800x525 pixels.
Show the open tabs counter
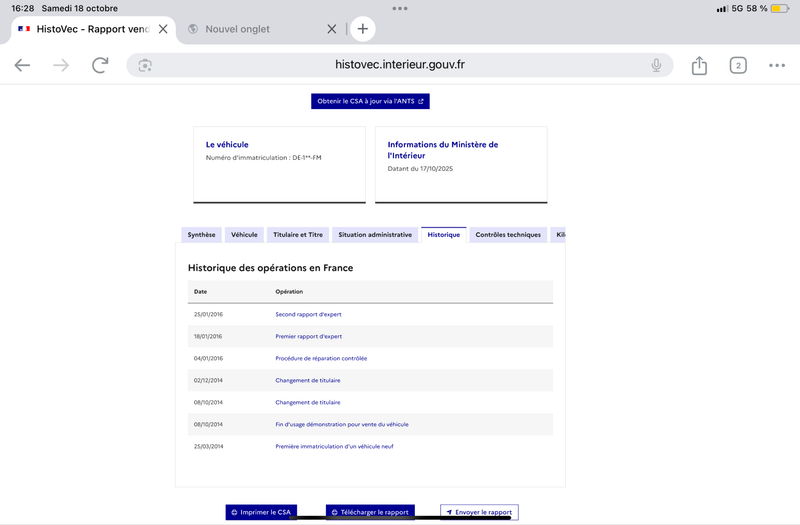tap(738, 66)
